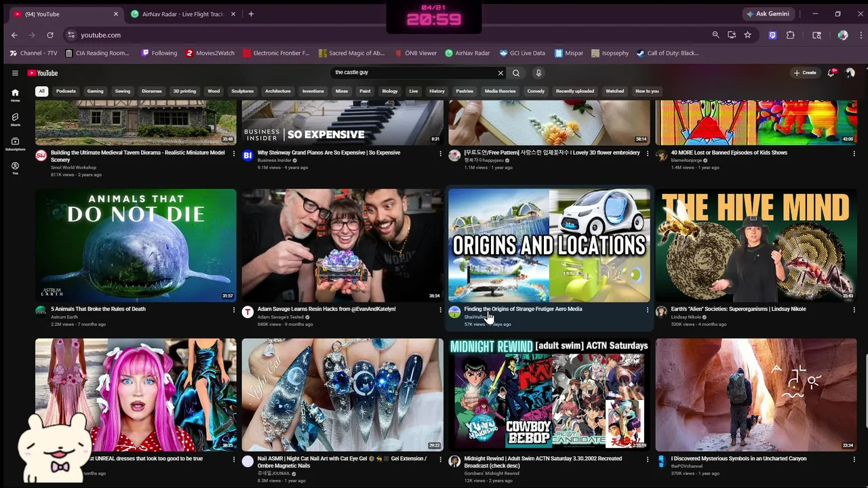Screen dimensions: 868x488
Task: Open the Origins and Locations thumbnail
Action: coord(549,245)
